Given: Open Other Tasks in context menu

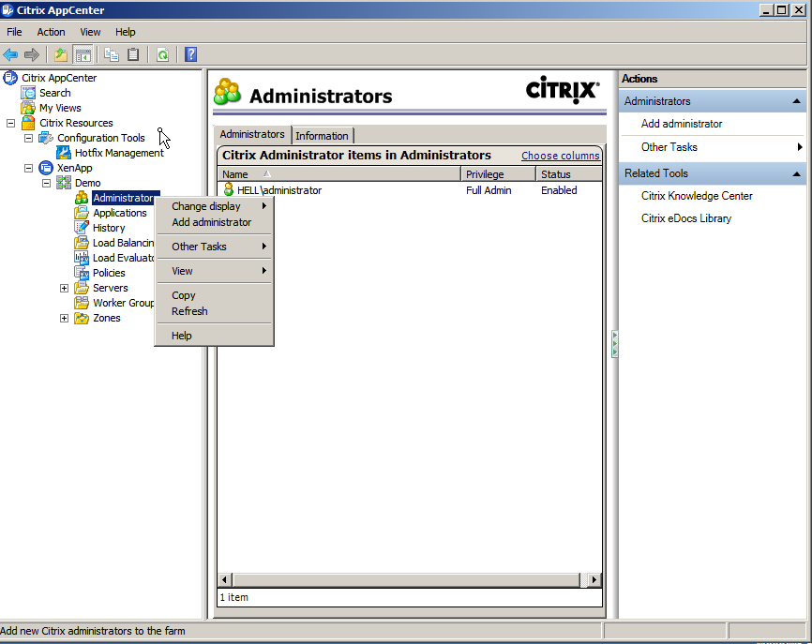Looking at the screenshot, I should [x=214, y=247].
